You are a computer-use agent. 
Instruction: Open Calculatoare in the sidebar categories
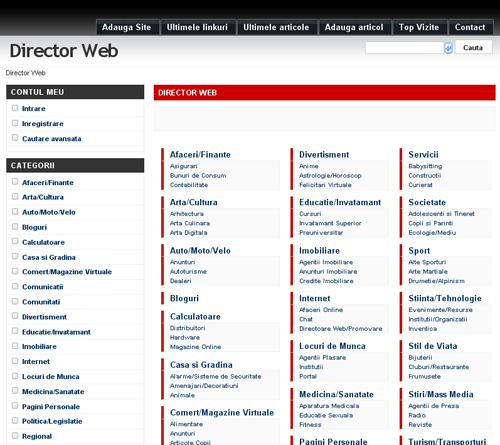click(x=43, y=242)
